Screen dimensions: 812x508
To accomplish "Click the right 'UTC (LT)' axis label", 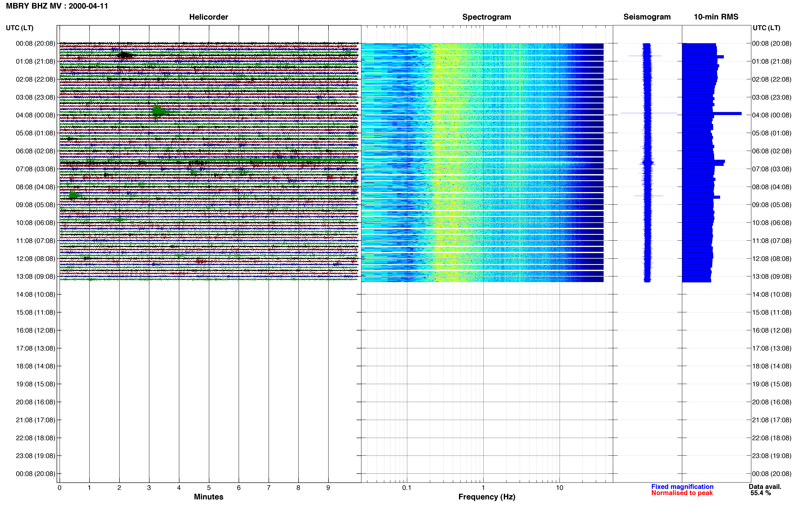I will pyautogui.click(x=766, y=28).
